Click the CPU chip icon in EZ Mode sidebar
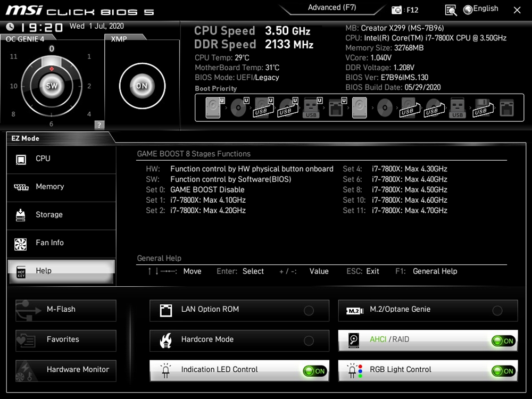 pos(21,159)
